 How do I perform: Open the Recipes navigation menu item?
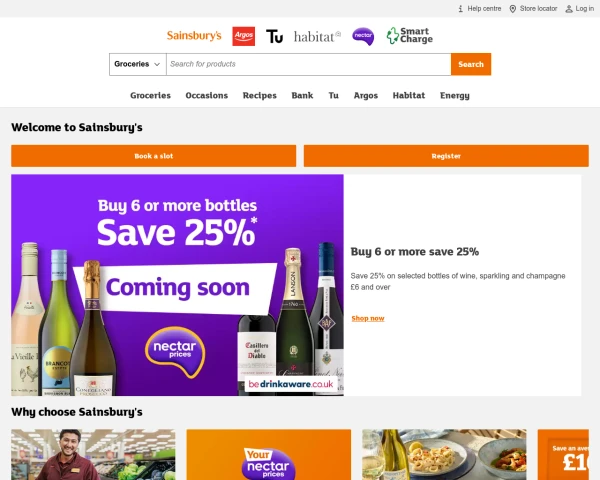pyautogui.click(x=259, y=95)
